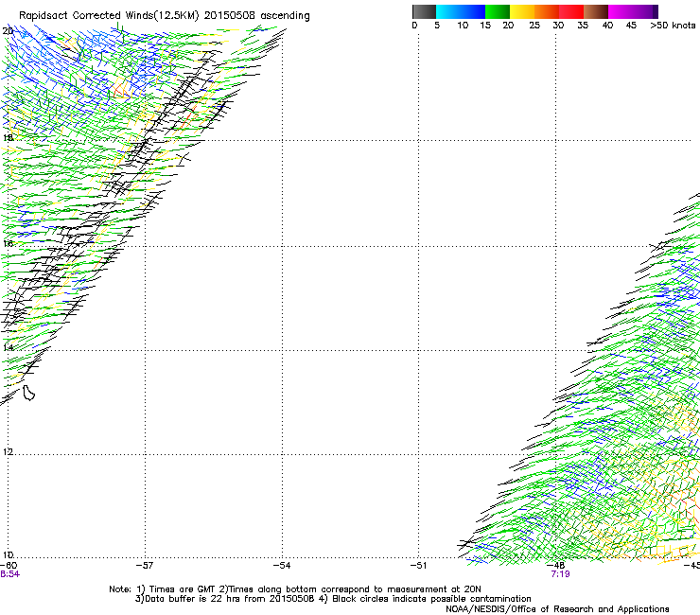This screenshot has height=615, width=700.
Task: Click the latitude label '12'
Action: [8, 451]
